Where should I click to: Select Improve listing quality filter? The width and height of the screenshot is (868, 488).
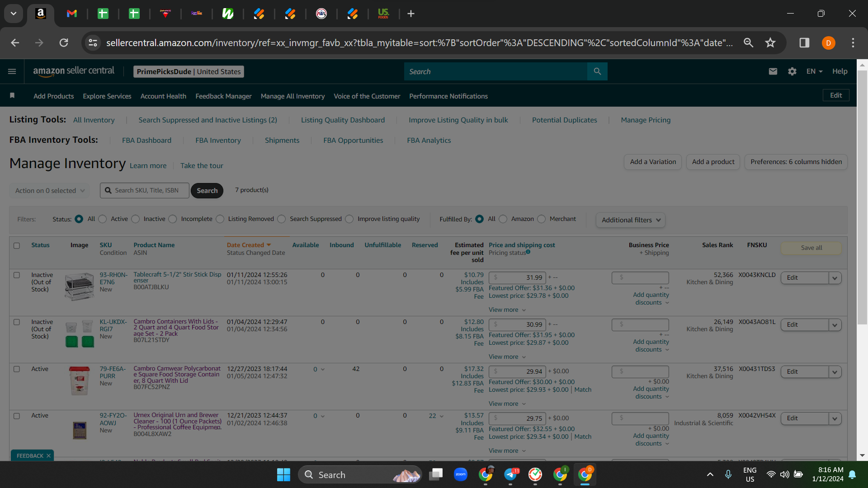349,219
